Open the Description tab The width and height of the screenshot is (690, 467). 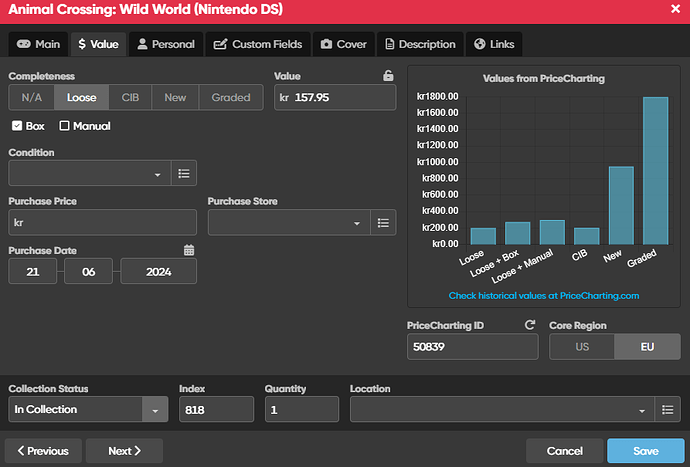click(420, 44)
